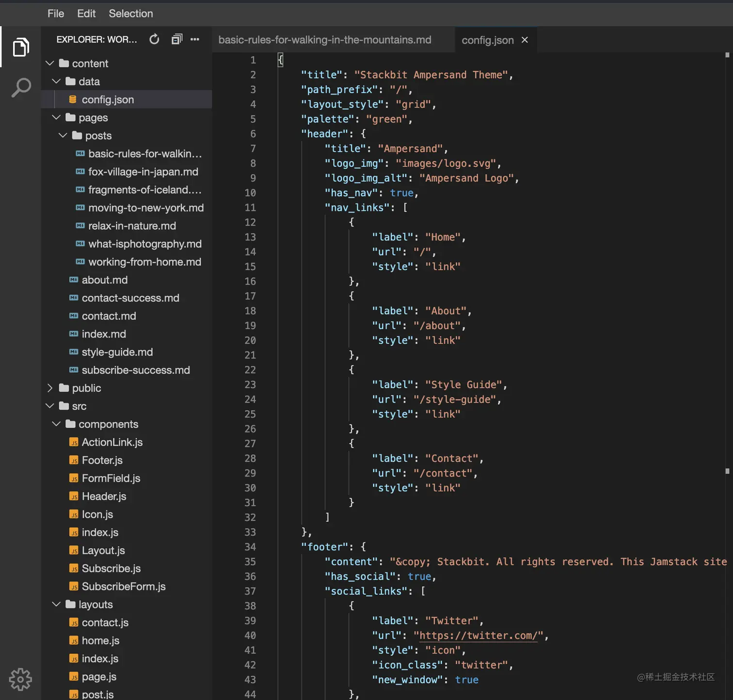Screen dimensions: 733x700
Task: Select the Search icon in activity bar
Action: pyautogui.click(x=20, y=87)
